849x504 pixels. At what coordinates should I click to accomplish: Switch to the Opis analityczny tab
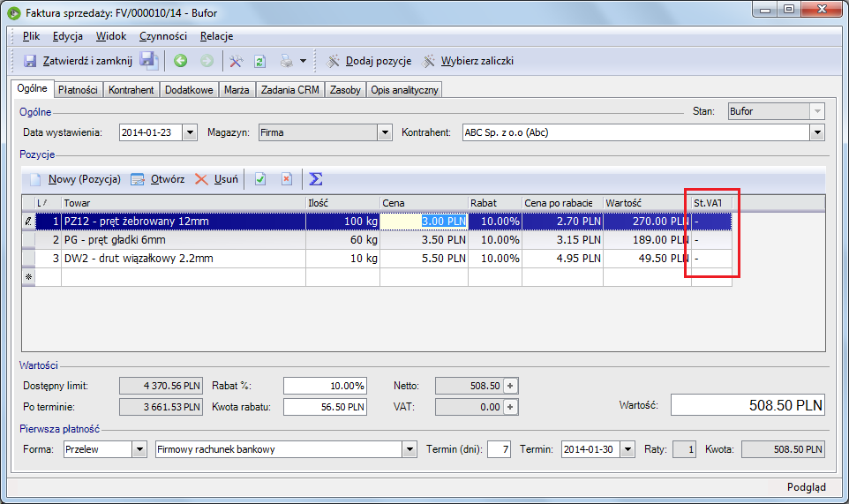tap(404, 90)
